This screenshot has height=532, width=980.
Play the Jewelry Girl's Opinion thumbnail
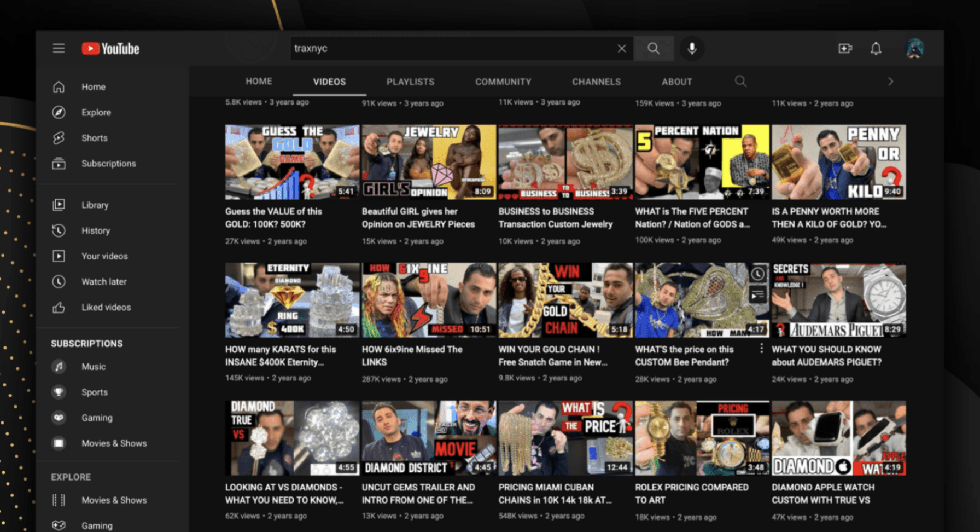[429, 162]
